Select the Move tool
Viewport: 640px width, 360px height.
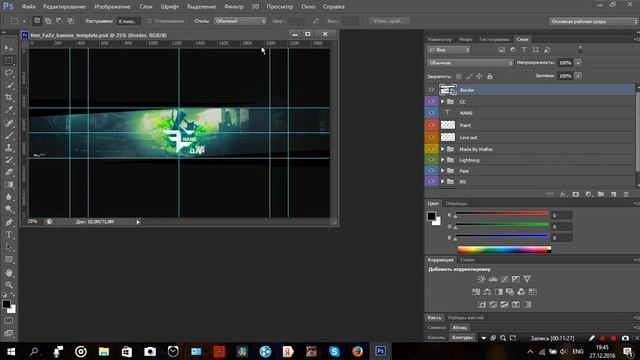tap(9, 48)
